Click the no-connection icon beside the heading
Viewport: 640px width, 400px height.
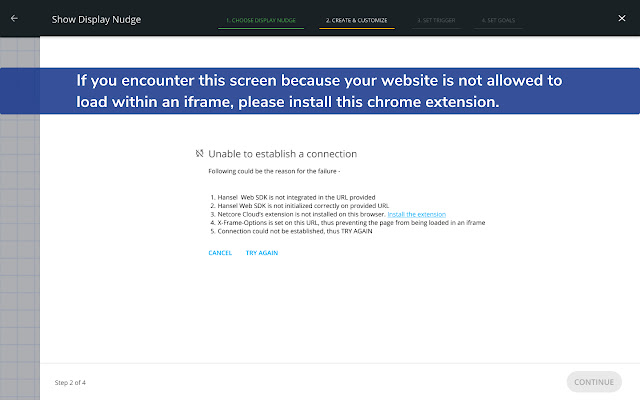[x=199, y=153]
